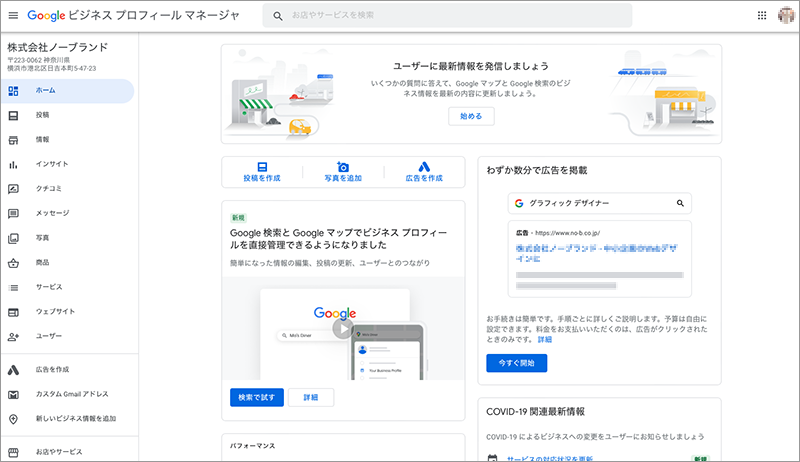The width and height of the screenshot is (800, 462).
Task: Click the ウェブサイト page icon
Action: 13,312
